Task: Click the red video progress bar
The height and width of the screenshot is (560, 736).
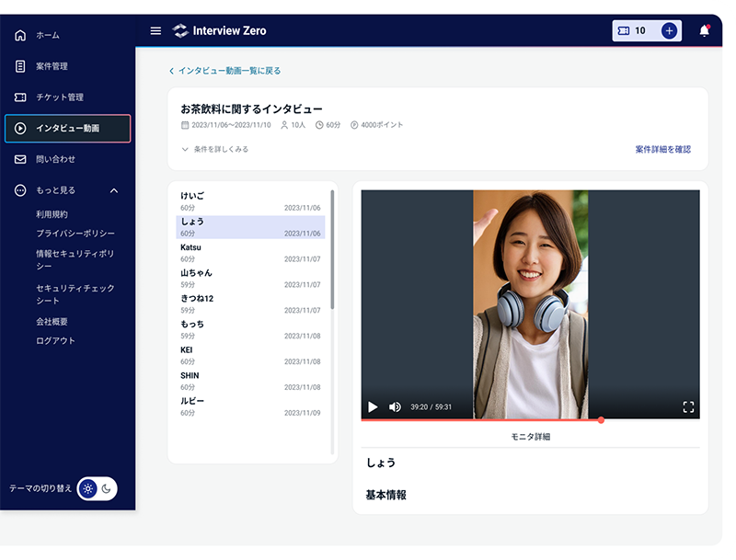Action: click(480, 420)
